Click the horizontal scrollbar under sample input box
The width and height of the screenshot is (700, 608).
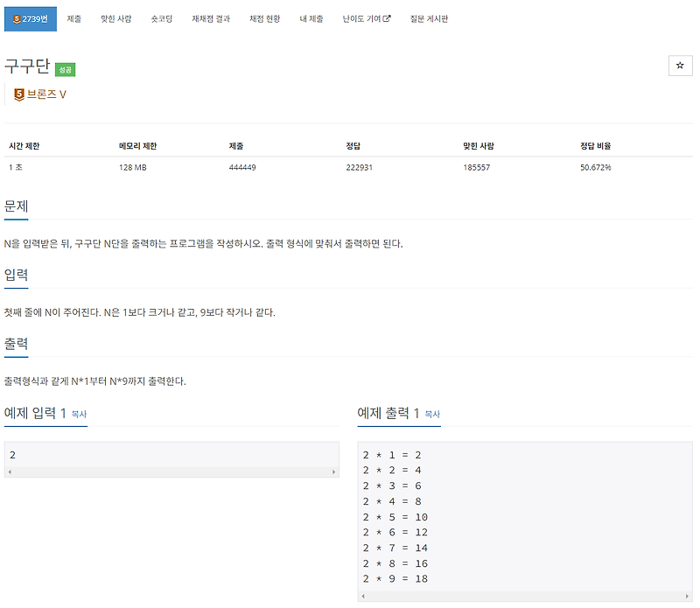tap(172, 473)
